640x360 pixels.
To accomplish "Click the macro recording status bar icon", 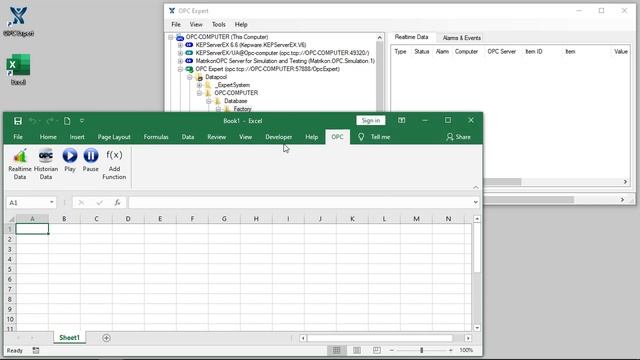I will (36, 350).
